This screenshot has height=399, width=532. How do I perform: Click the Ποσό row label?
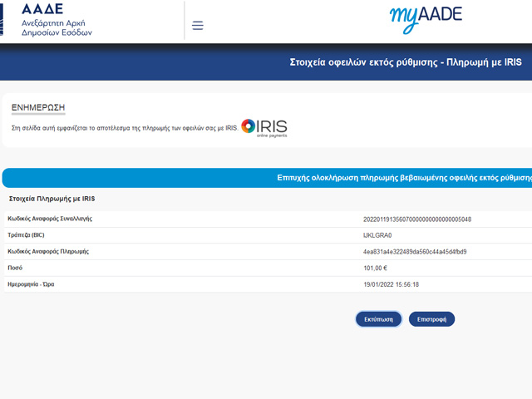[15, 268]
